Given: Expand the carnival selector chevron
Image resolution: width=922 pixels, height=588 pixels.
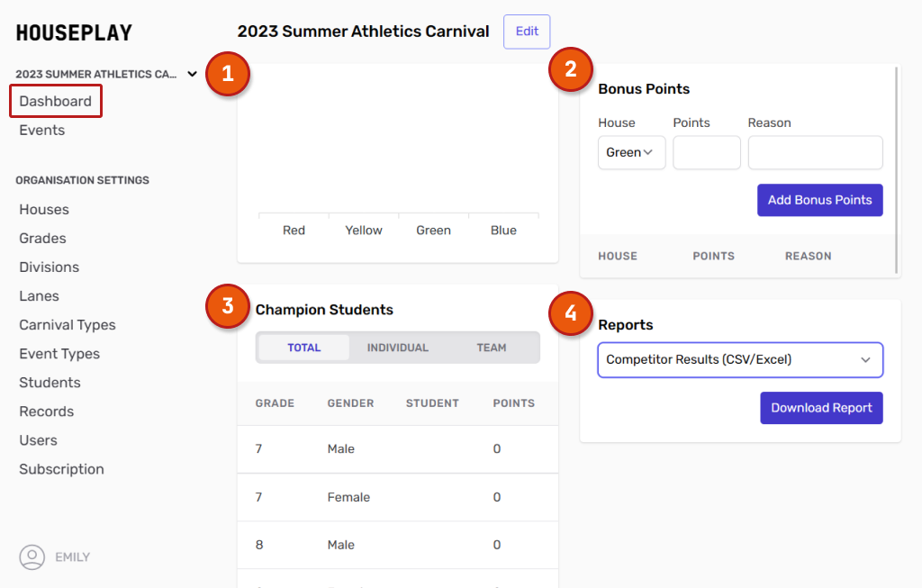Looking at the screenshot, I should [x=192, y=74].
